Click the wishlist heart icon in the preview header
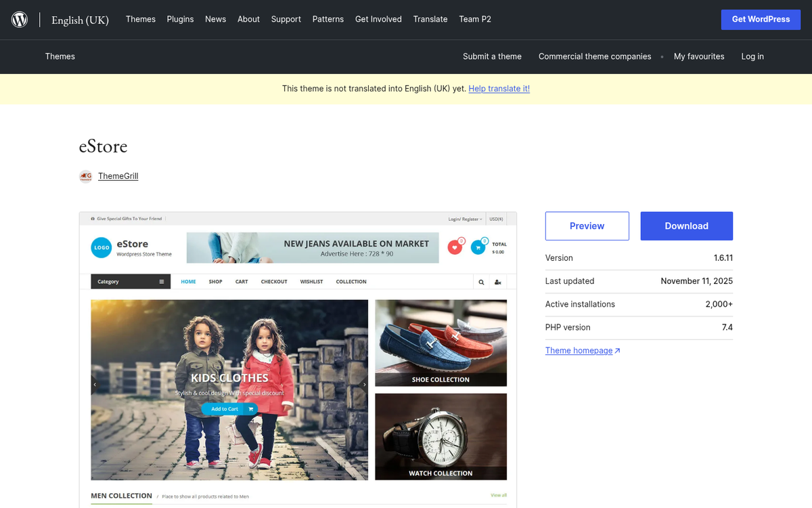The image size is (812, 508). (x=455, y=248)
